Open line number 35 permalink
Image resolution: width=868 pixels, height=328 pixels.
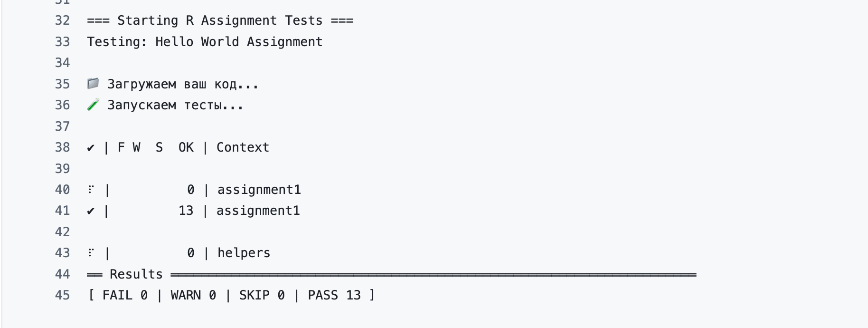(62, 84)
